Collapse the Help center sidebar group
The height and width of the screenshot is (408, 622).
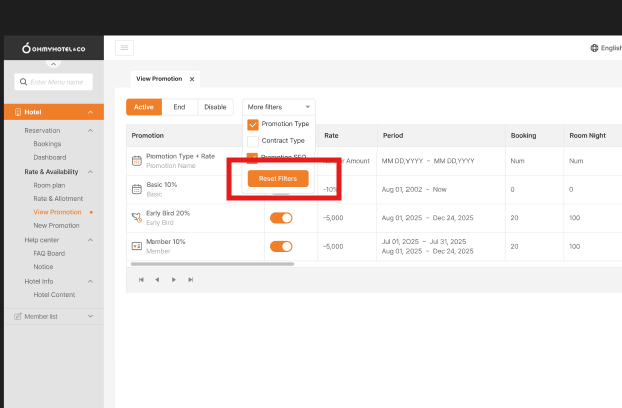tap(90, 240)
